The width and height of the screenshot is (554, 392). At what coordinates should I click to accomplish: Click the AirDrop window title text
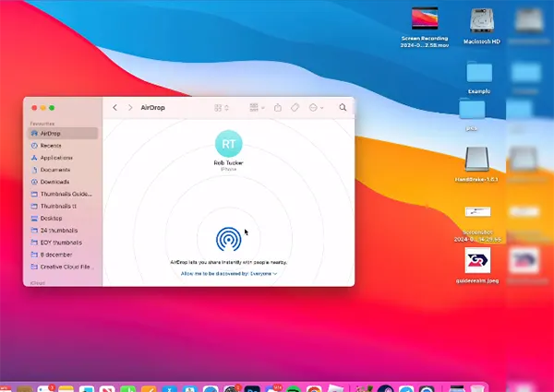click(152, 108)
